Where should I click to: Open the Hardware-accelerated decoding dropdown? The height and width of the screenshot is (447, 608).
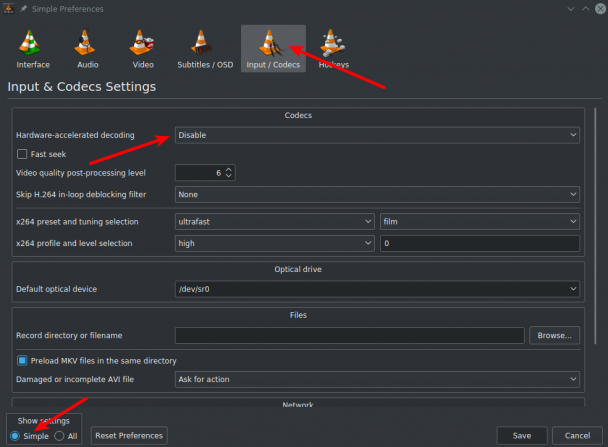[x=377, y=135]
